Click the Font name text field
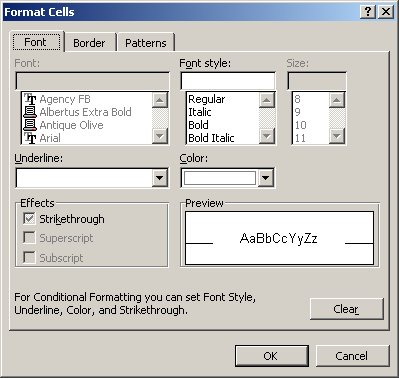 click(x=92, y=81)
